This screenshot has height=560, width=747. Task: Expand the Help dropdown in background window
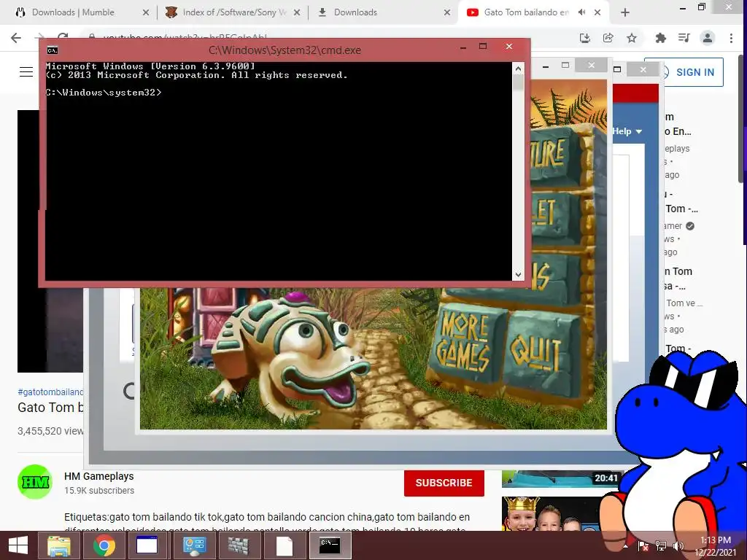coord(627,131)
